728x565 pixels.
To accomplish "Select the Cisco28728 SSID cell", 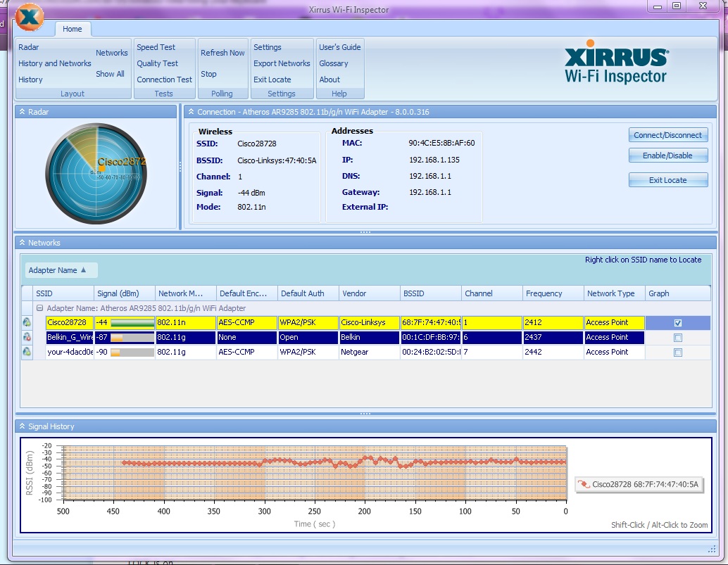I will pos(70,322).
